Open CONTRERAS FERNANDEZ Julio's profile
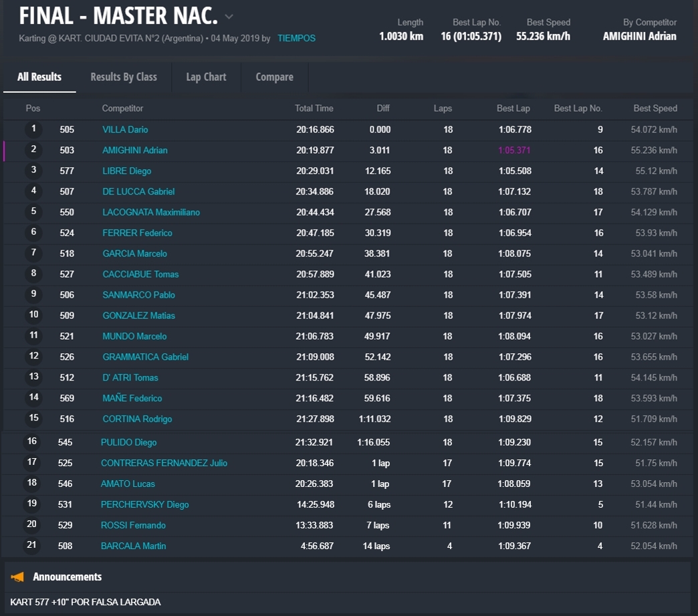698x616 pixels. pos(164,463)
